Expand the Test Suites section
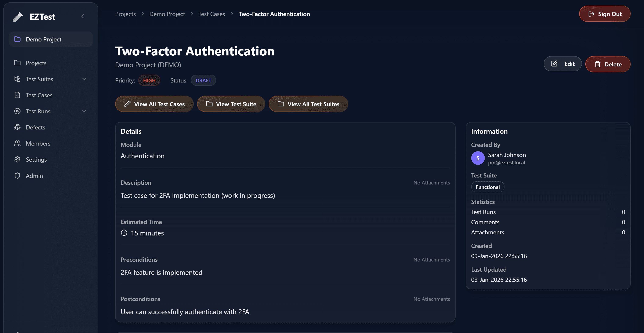 click(x=84, y=79)
